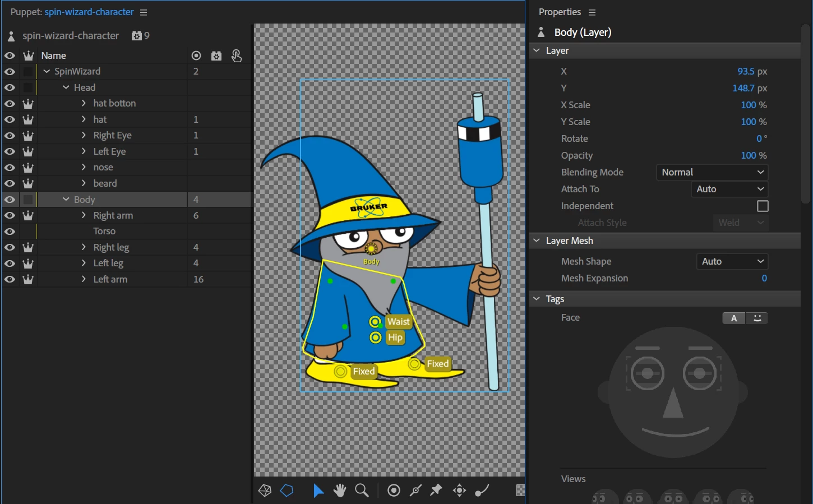The height and width of the screenshot is (504, 813).
Task: Open the Mesh Shape Auto dropdown
Action: click(732, 261)
